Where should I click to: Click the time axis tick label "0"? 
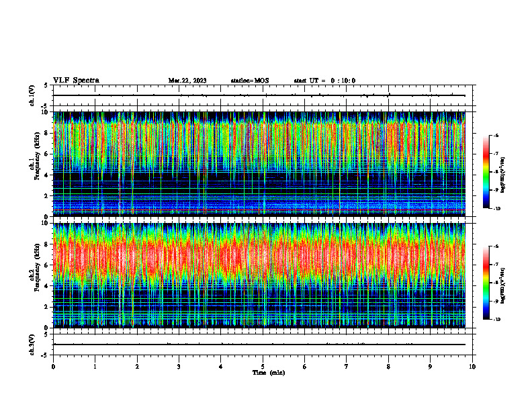coord(53,367)
